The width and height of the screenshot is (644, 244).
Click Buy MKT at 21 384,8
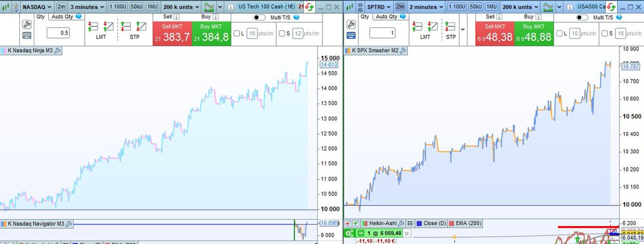click(x=211, y=33)
